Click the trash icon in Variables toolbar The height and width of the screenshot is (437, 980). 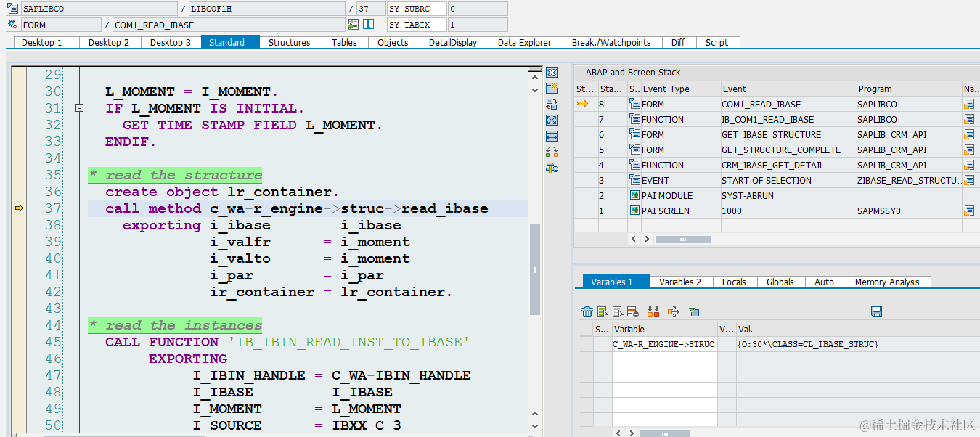pos(587,312)
